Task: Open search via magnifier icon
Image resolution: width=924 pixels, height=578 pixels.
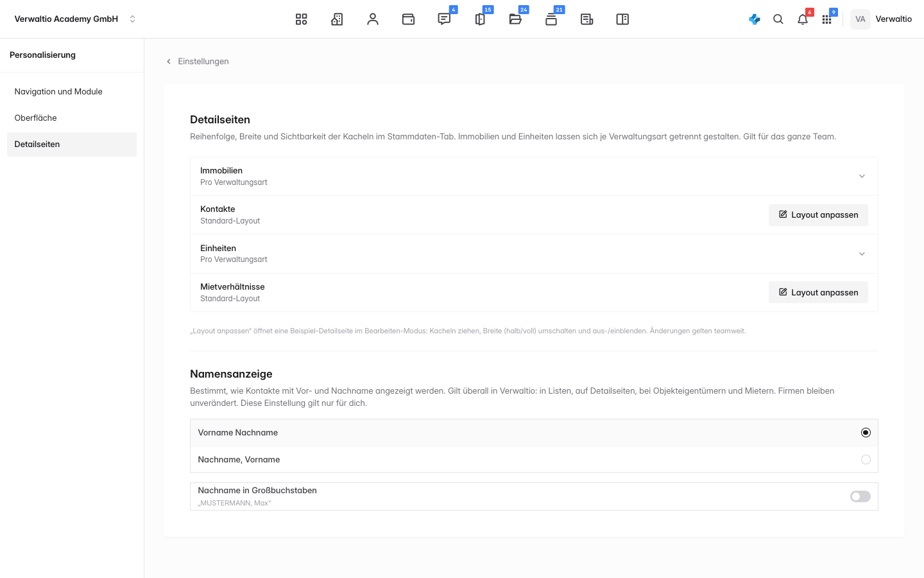Action: pyautogui.click(x=778, y=19)
